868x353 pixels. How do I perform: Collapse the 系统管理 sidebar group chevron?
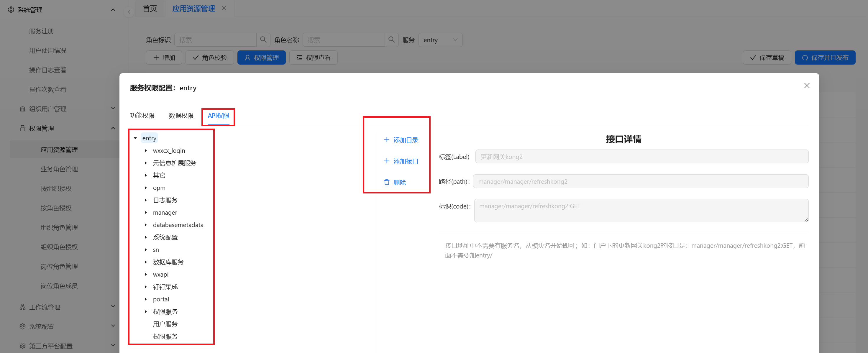click(x=113, y=10)
